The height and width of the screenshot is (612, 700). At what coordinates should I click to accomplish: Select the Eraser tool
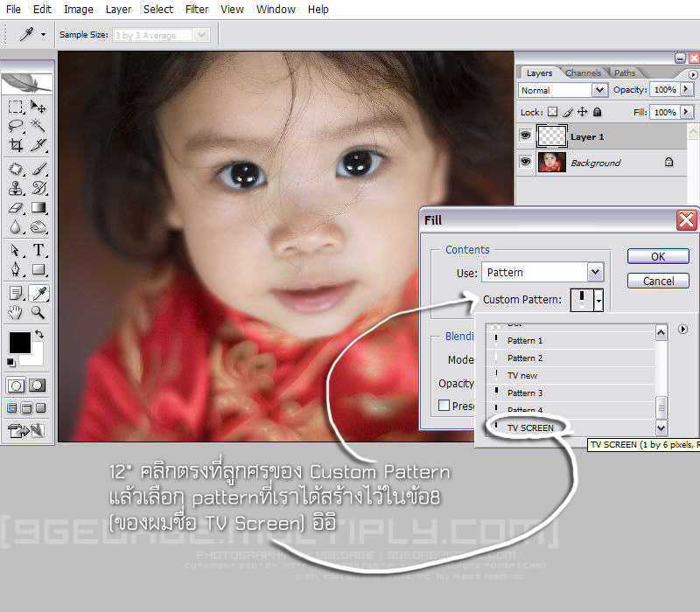[16, 208]
